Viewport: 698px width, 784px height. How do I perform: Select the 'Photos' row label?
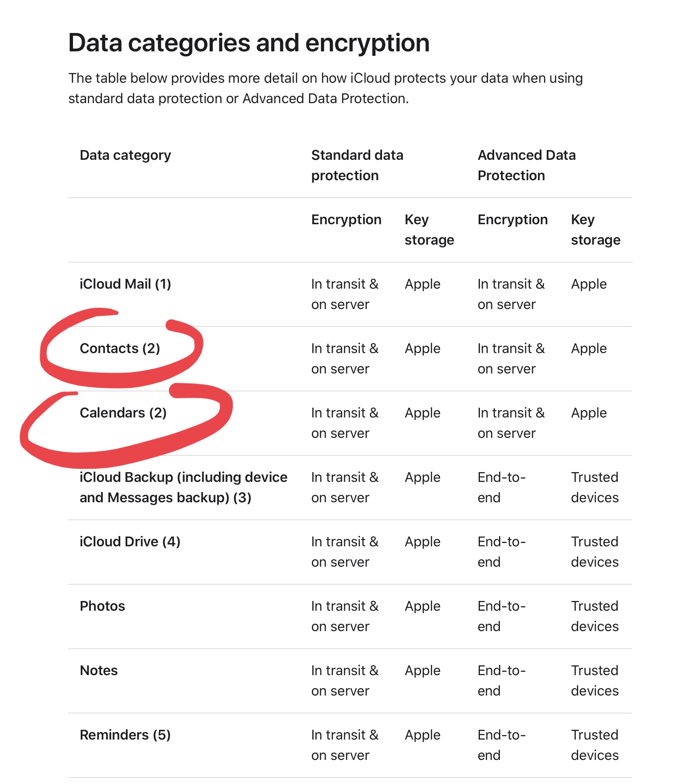tap(102, 606)
